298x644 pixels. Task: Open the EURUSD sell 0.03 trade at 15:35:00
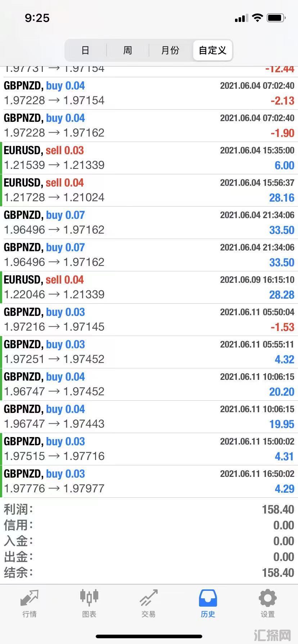pos(149,158)
